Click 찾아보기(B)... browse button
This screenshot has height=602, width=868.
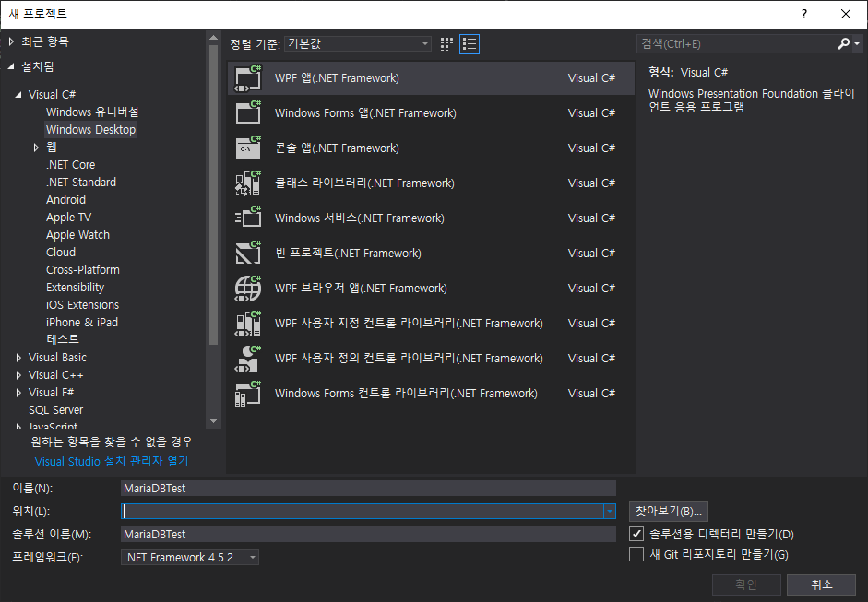[x=668, y=512]
